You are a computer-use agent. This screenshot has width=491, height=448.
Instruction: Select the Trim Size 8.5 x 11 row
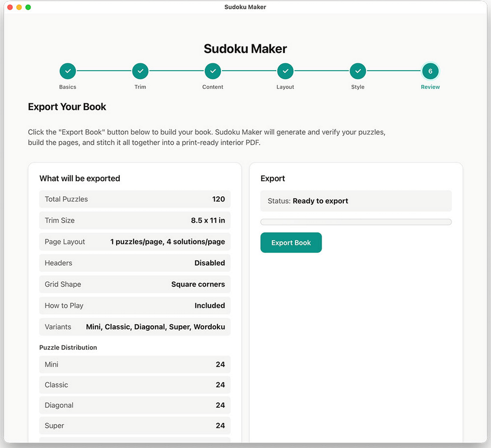point(135,220)
